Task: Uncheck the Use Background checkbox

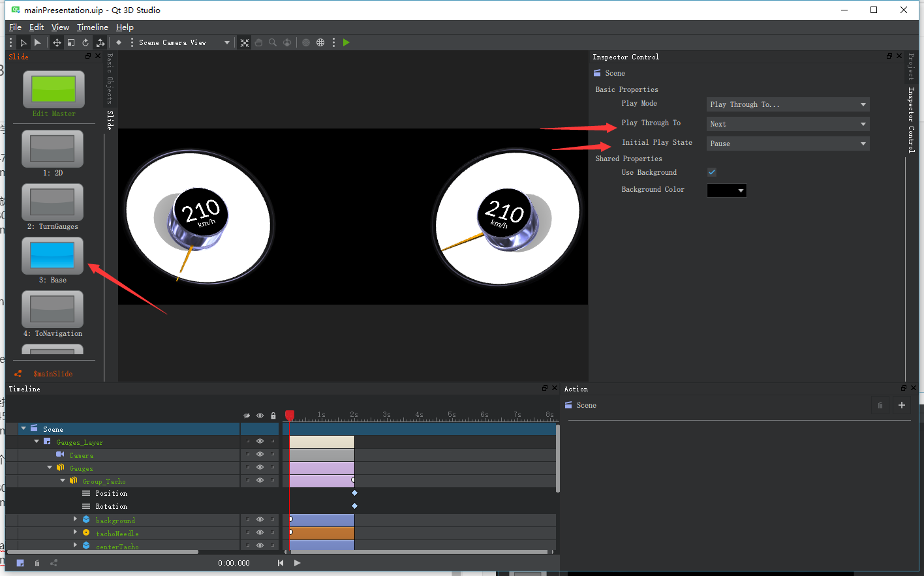Action: [712, 172]
